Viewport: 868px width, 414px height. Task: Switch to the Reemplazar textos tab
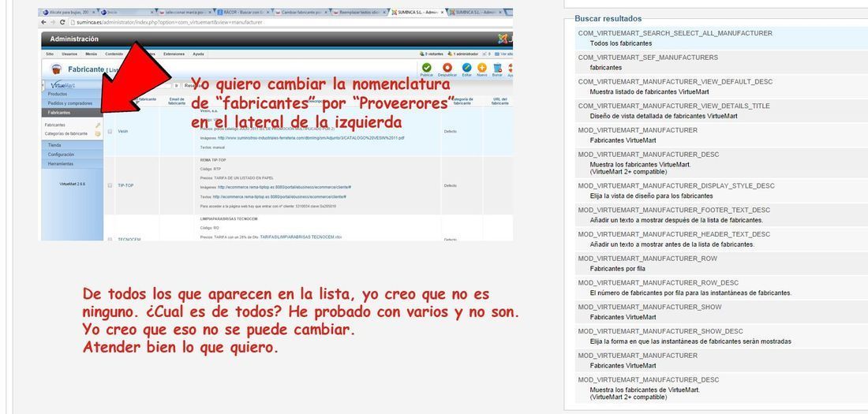point(360,12)
